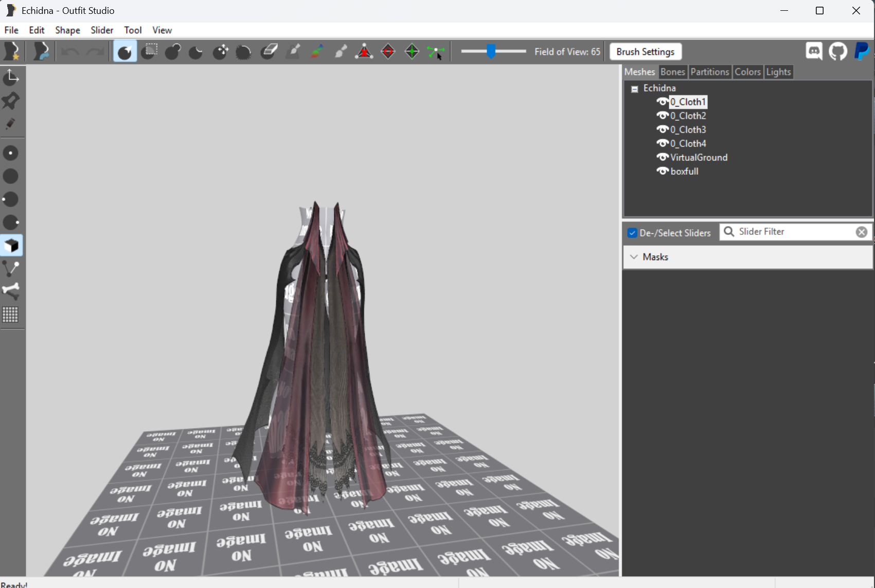Viewport: 875px width, 588px height.
Task: Open the Edit menu
Action: (37, 30)
